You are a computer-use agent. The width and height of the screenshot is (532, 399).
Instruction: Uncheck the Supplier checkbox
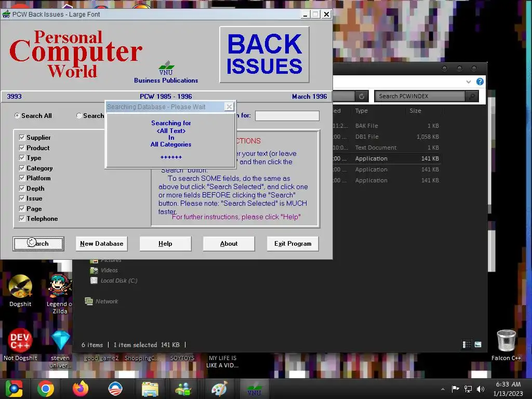tap(22, 137)
